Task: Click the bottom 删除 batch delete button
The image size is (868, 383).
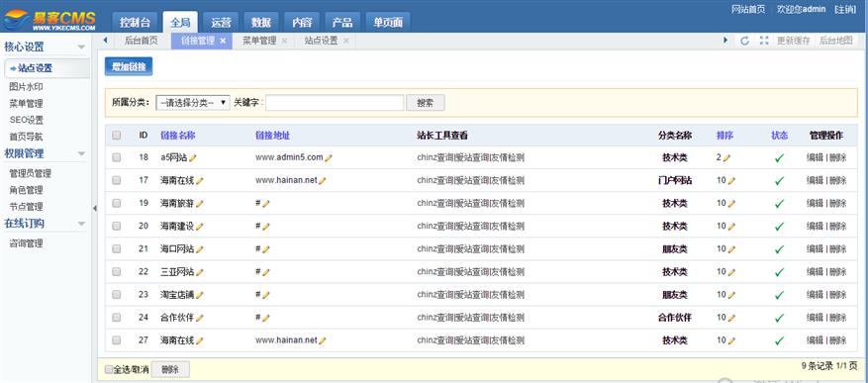Action: pyautogui.click(x=170, y=370)
